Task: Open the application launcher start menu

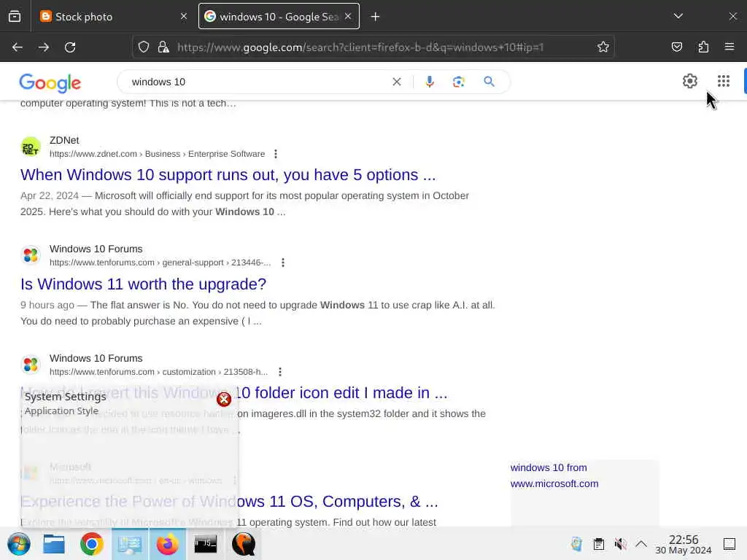Action: click(x=19, y=544)
